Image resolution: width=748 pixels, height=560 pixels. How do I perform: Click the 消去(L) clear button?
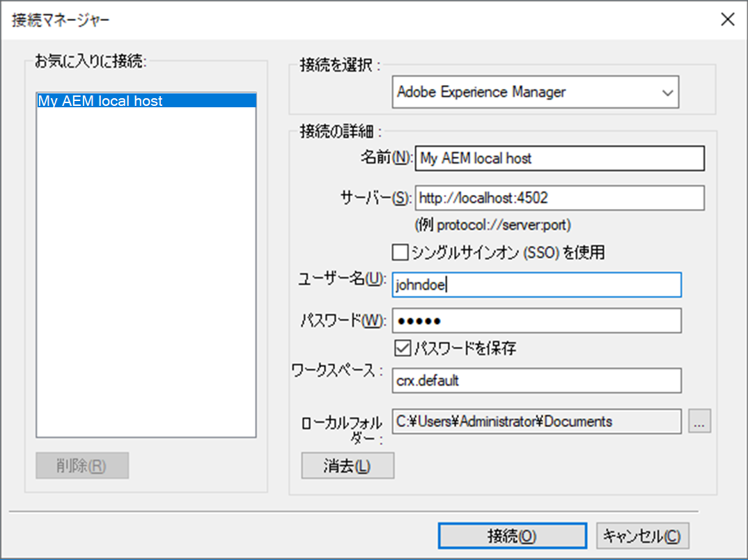click(x=348, y=466)
